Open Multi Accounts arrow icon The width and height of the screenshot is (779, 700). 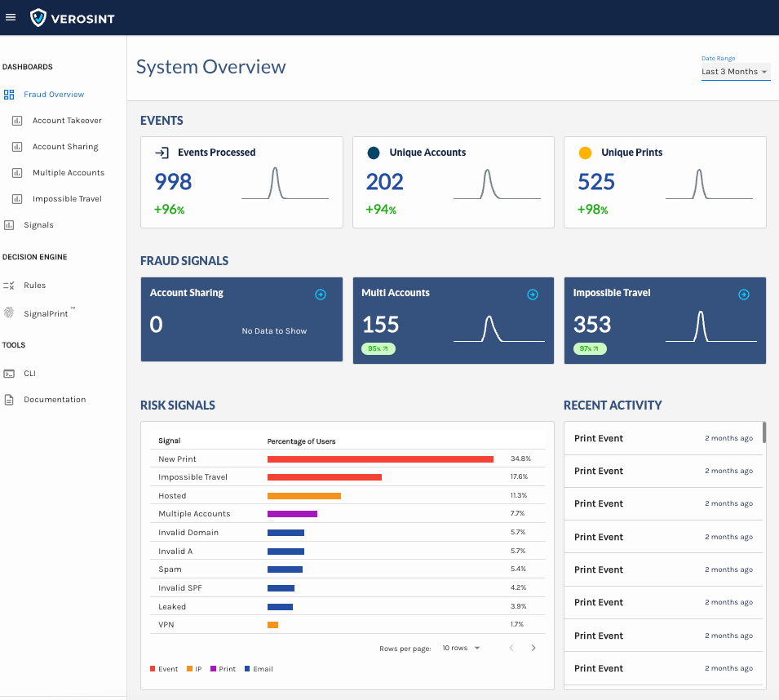click(x=533, y=295)
